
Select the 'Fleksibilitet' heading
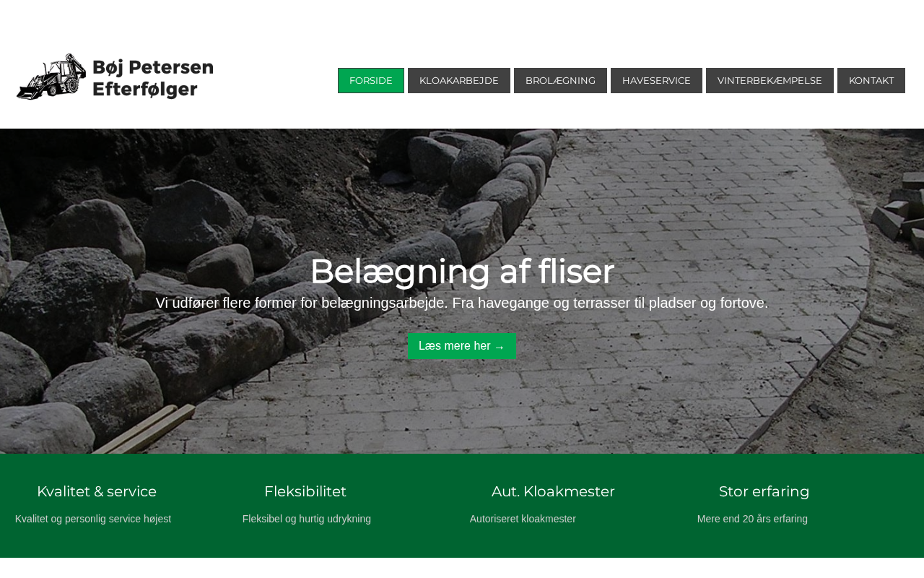point(305,491)
